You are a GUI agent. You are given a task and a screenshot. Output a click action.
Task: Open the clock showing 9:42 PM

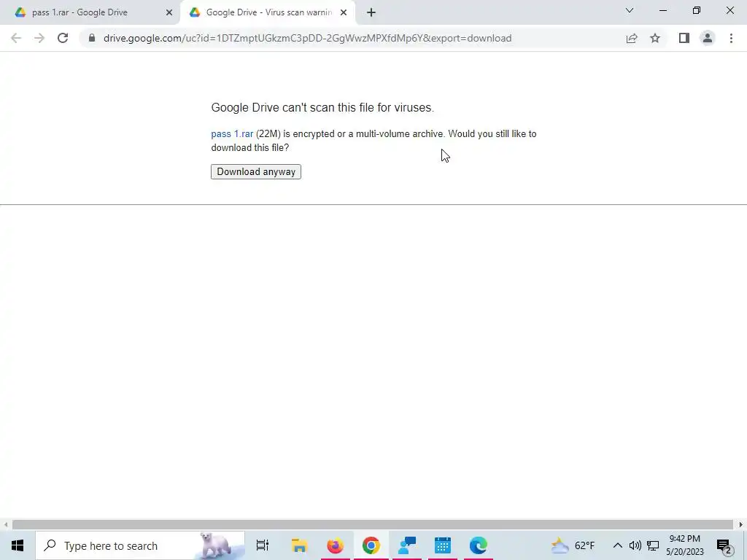click(x=684, y=545)
